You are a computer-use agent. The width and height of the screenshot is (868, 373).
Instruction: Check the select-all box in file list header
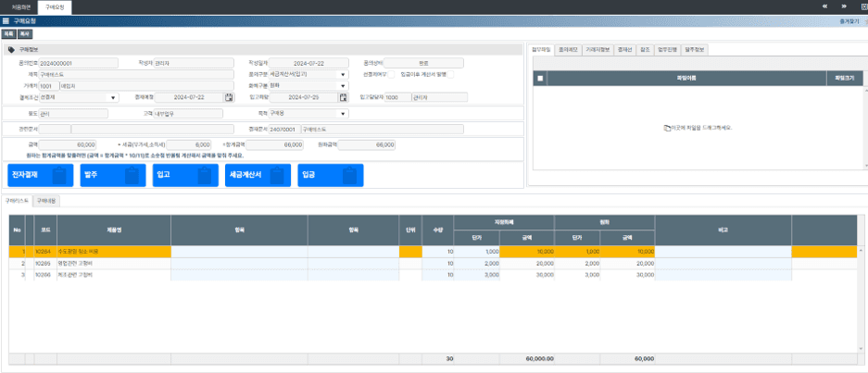point(540,79)
